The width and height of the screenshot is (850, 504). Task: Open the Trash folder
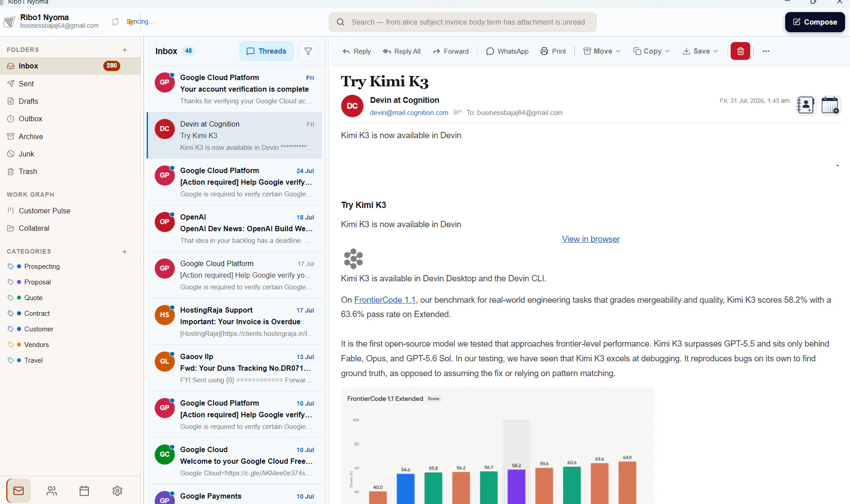[x=70, y=171]
